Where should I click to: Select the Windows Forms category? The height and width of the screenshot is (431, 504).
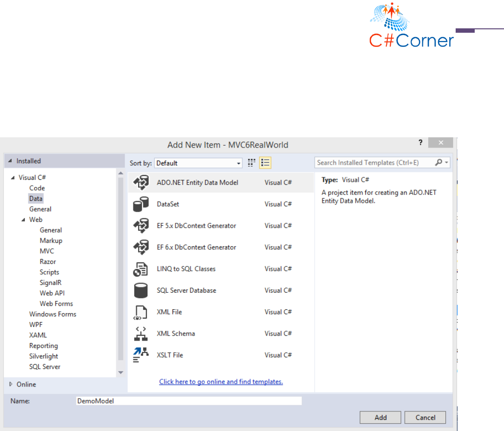click(x=53, y=314)
